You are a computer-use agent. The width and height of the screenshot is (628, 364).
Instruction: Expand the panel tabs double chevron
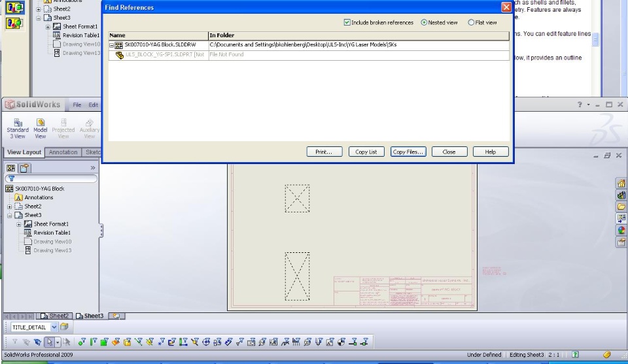pyautogui.click(x=92, y=168)
